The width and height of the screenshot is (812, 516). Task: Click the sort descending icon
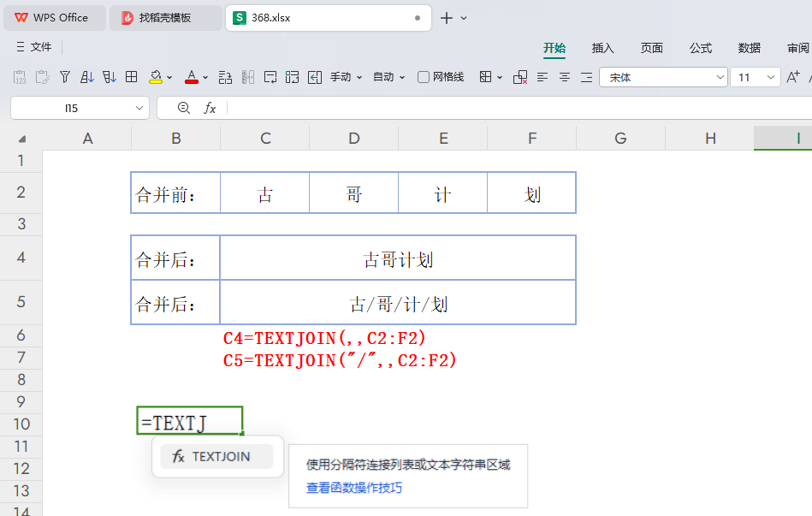(110, 77)
